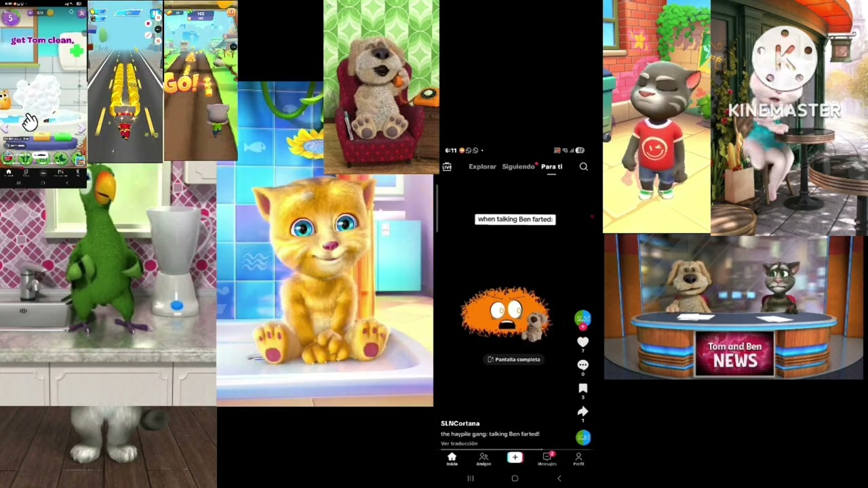Tap the plus create video button
Screen dimensions: 868x488
[x=515, y=458]
